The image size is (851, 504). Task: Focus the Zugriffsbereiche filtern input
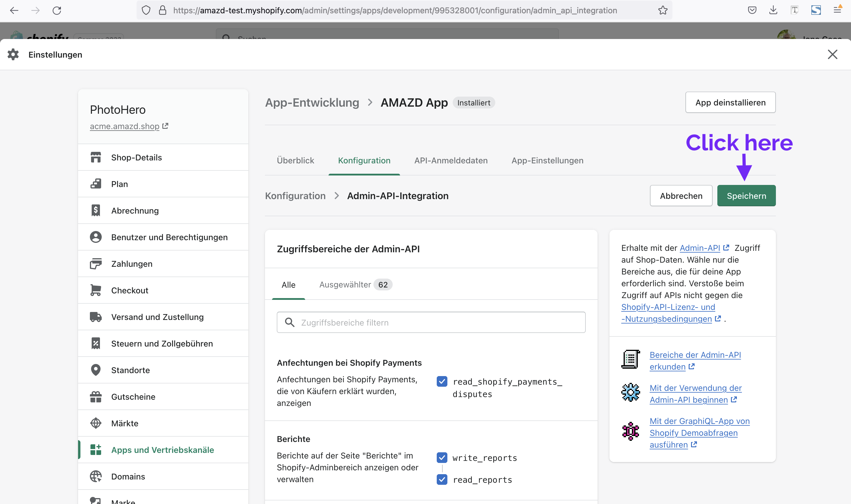[x=431, y=322]
